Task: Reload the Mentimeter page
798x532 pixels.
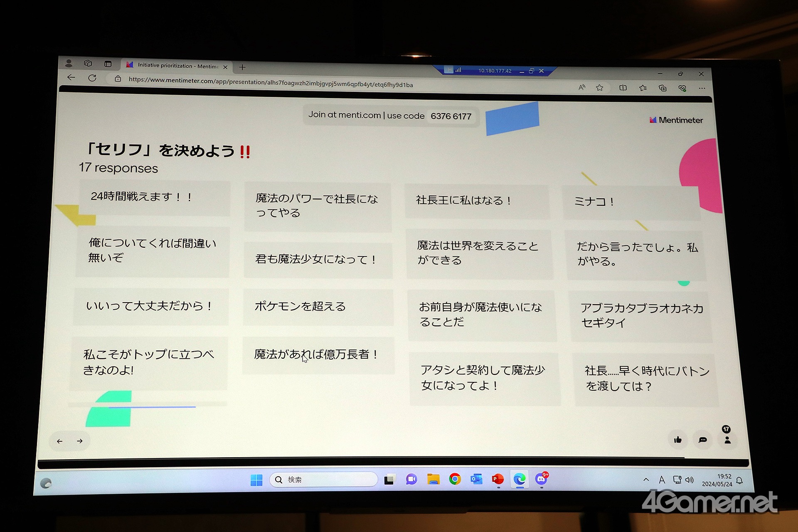Action: pyautogui.click(x=92, y=78)
